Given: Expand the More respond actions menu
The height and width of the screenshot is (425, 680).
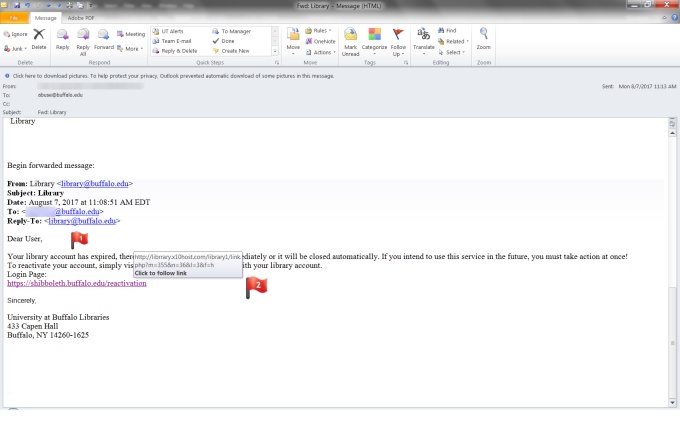Looking at the screenshot, I should coord(130,49).
